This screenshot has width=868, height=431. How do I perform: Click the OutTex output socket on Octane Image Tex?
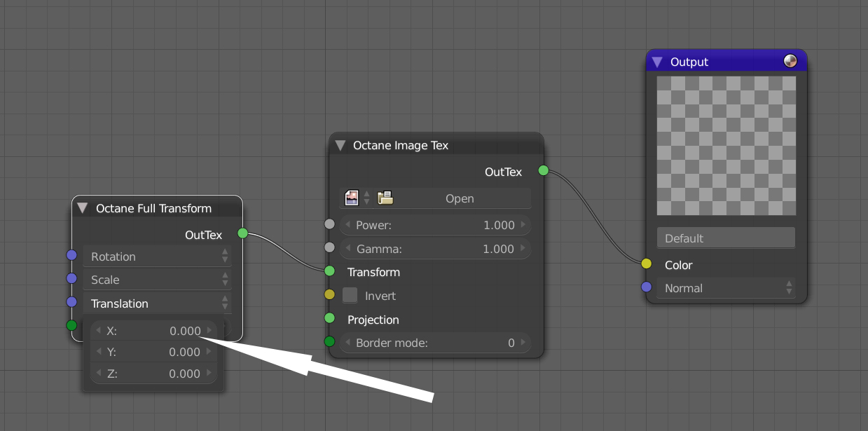pos(543,170)
